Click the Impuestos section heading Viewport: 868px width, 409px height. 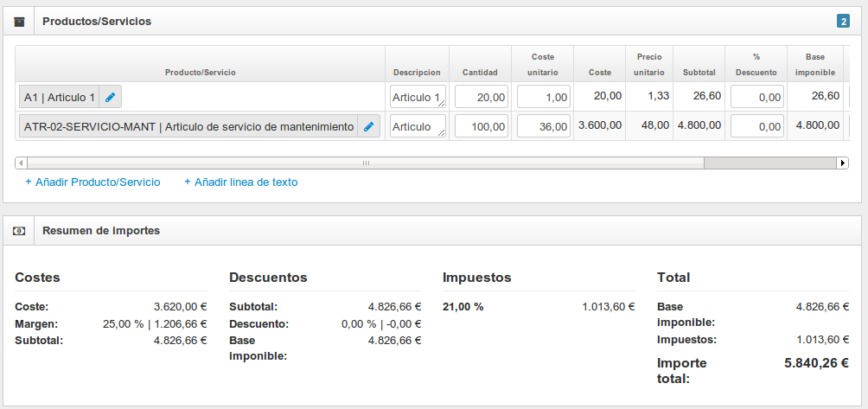click(477, 278)
